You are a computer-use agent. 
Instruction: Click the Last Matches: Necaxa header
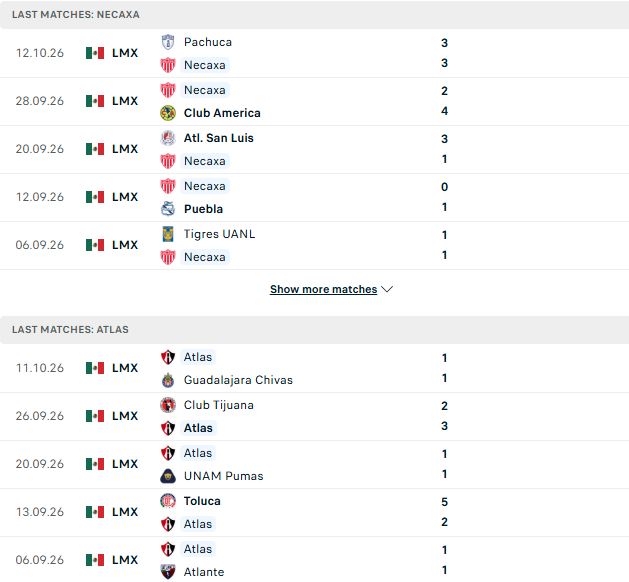[x=76, y=14]
